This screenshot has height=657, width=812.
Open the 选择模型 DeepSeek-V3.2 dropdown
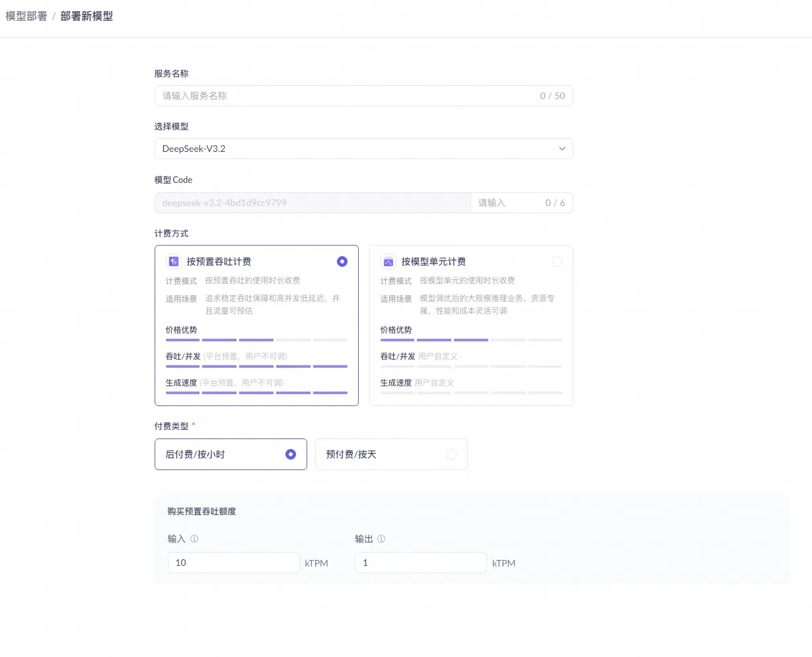click(x=363, y=149)
